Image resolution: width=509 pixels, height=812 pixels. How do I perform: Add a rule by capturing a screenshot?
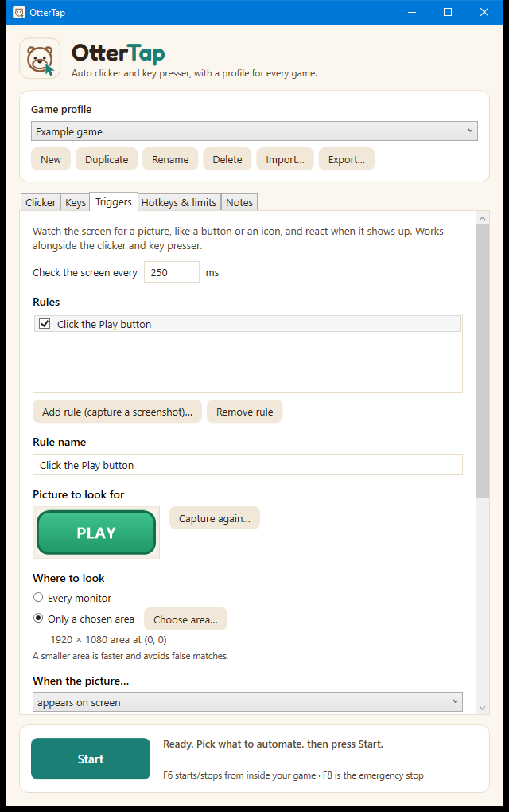tap(117, 412)
